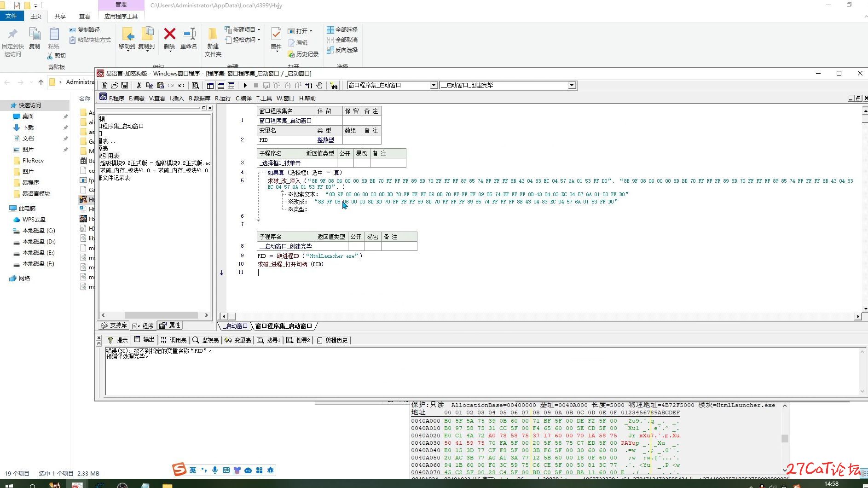Open the C.编译 menu

(x=243, y=98)
